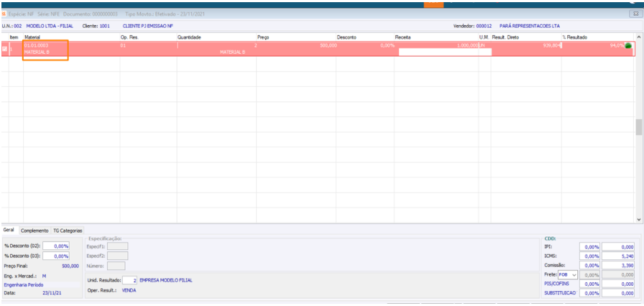The height and width of the screenshot is (306, 644).
Task: Click the grid scrollbar down arrow
Action: click(639, 220)
